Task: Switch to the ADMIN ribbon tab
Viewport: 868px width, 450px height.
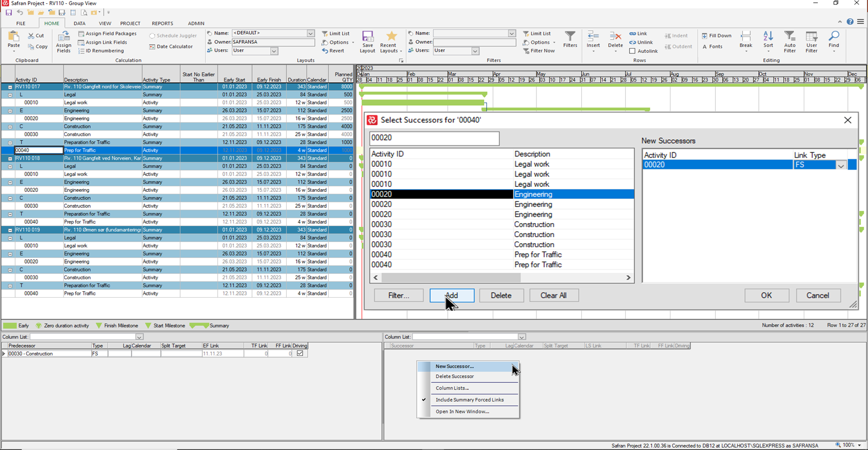Action: click(x=196, y=23)
